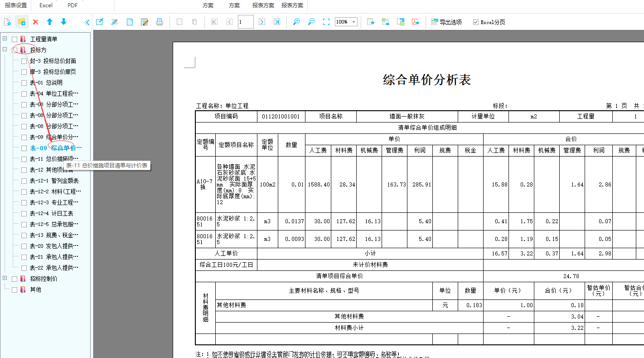Click the edit report icon with pencil square
The width and height of the screenshot is (644, 358).
[x=99, y=22]
